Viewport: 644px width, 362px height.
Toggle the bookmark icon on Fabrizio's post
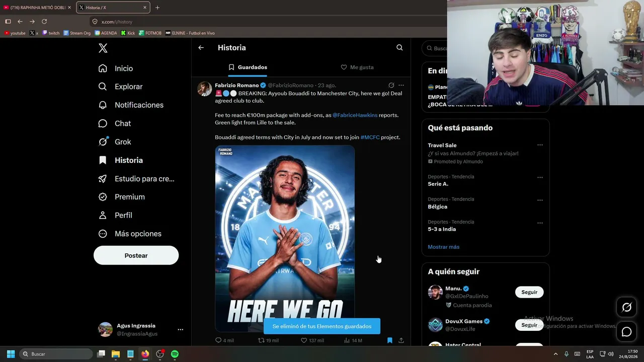389,340
